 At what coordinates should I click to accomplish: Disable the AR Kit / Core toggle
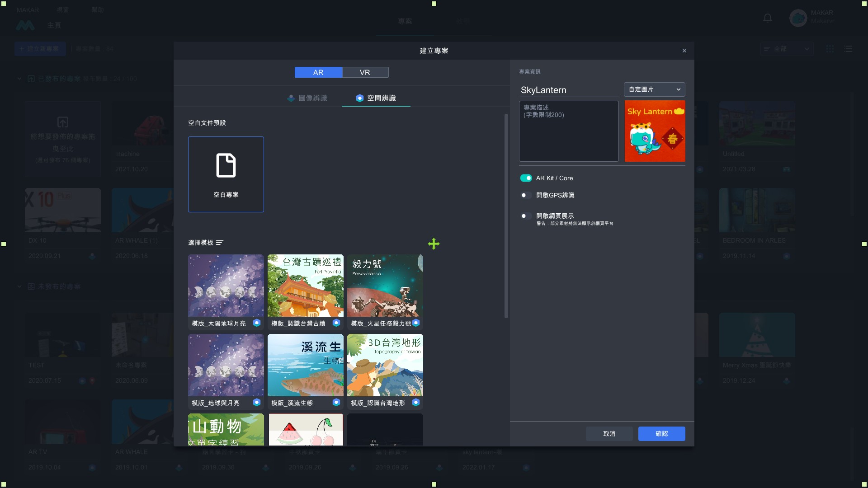pos(526,178)
